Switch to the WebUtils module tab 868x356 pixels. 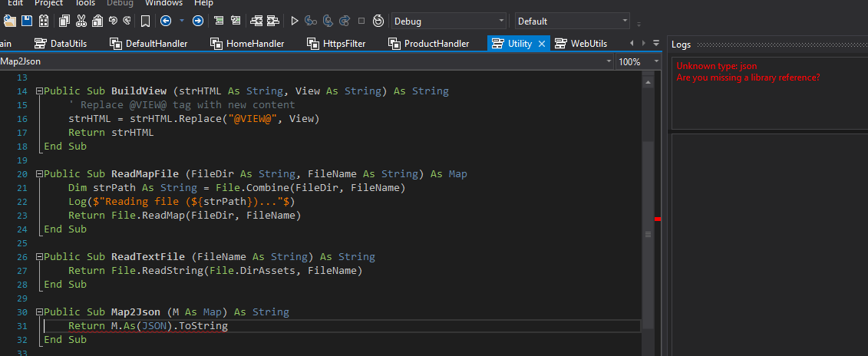pyautogui.click(x=588, y=44)
